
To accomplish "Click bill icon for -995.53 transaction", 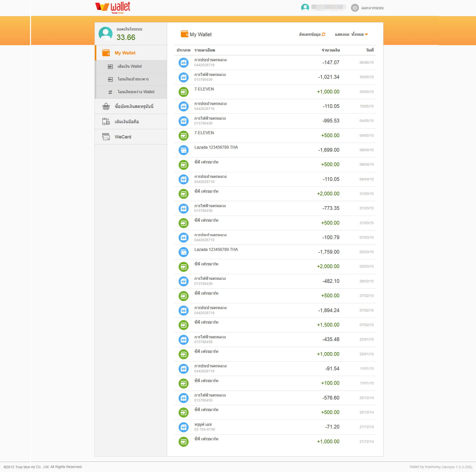I will (184, 121).
